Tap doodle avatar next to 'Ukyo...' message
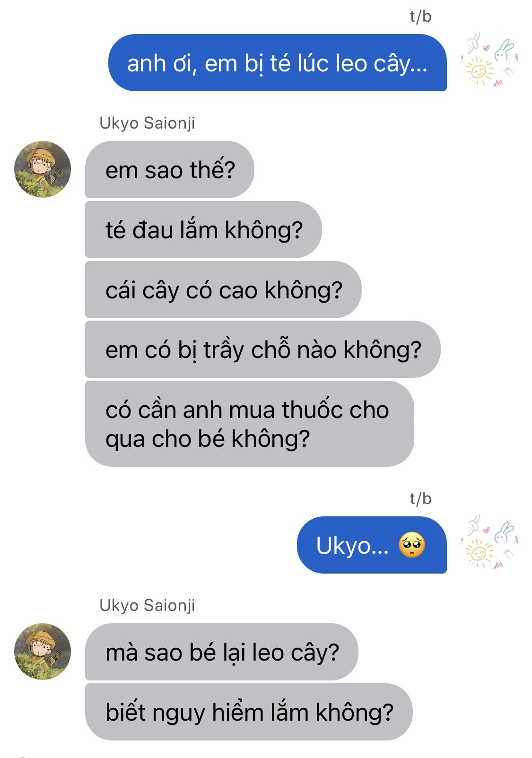 click(x=489, y=542)
